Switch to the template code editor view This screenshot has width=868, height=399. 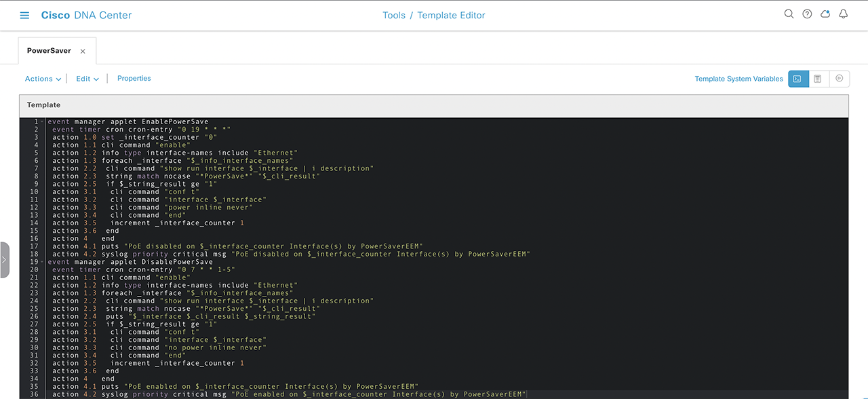tap(797, 79)
